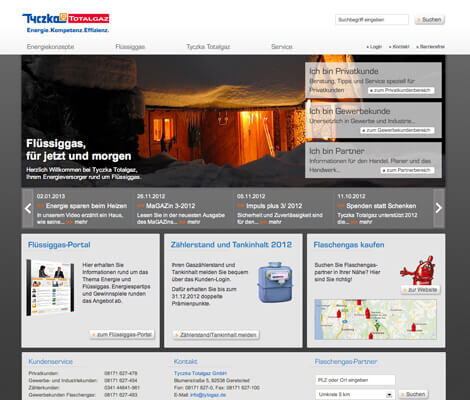Go to zum Partnerbereich
This screenshot has width=470, height=400.
[x=407, y=170]
